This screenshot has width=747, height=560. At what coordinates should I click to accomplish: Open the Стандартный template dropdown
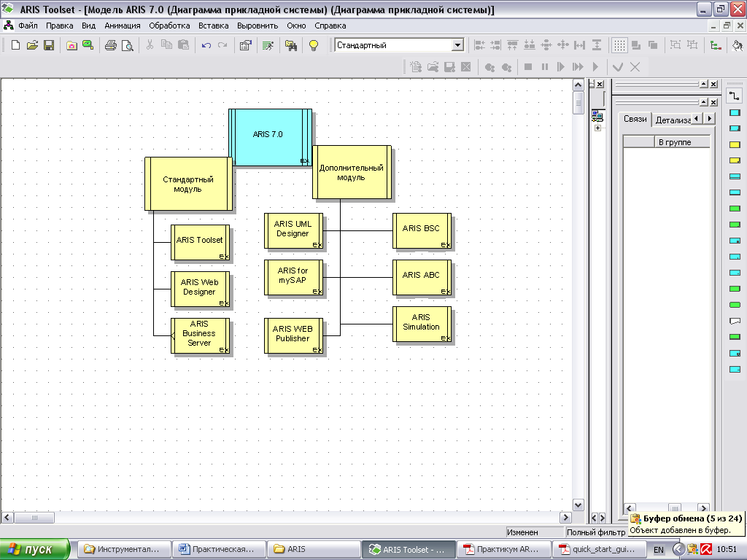click(x=457, y=45)
